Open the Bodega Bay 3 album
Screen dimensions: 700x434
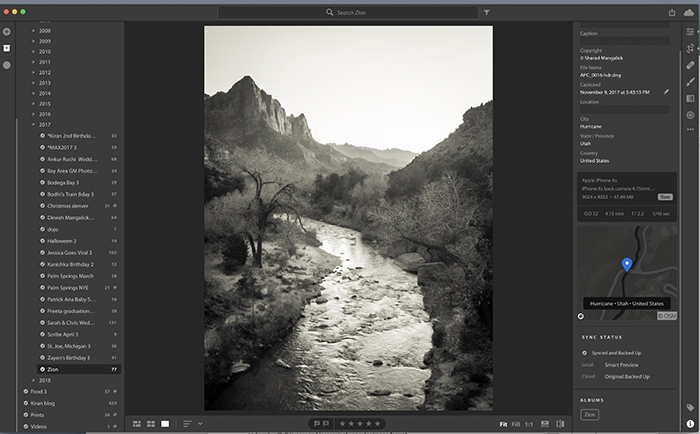tap(79, 183)
